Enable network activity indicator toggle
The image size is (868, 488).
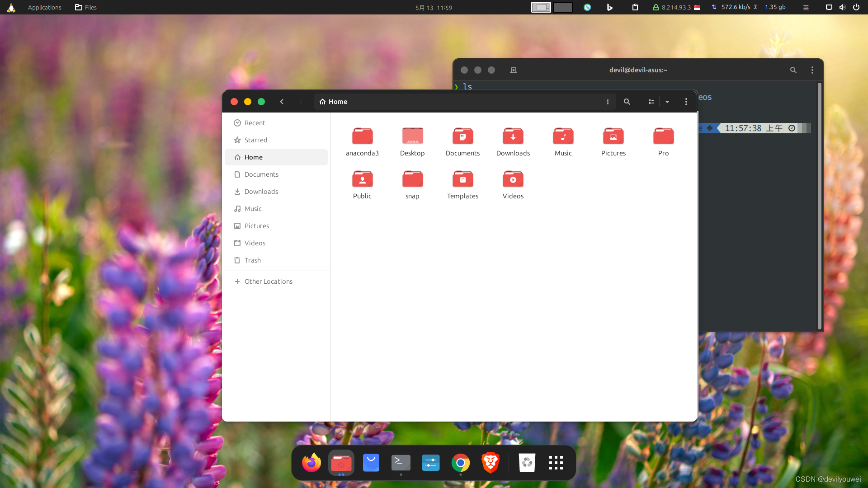pos(713,7)
